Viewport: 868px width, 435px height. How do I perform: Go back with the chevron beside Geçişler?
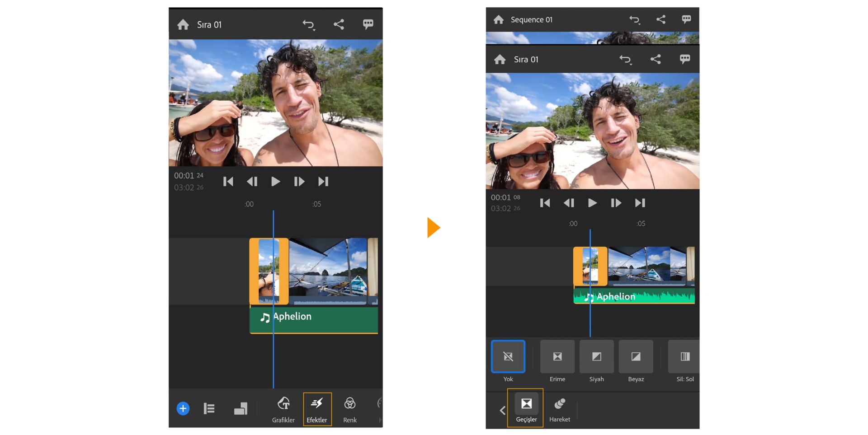(x=502, y=410)
